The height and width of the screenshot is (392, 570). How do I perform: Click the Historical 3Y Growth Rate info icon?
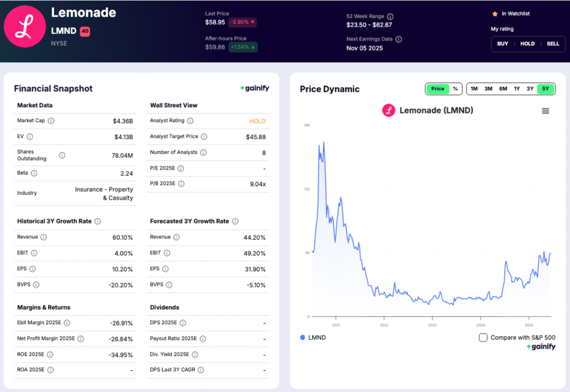(98, 221)
